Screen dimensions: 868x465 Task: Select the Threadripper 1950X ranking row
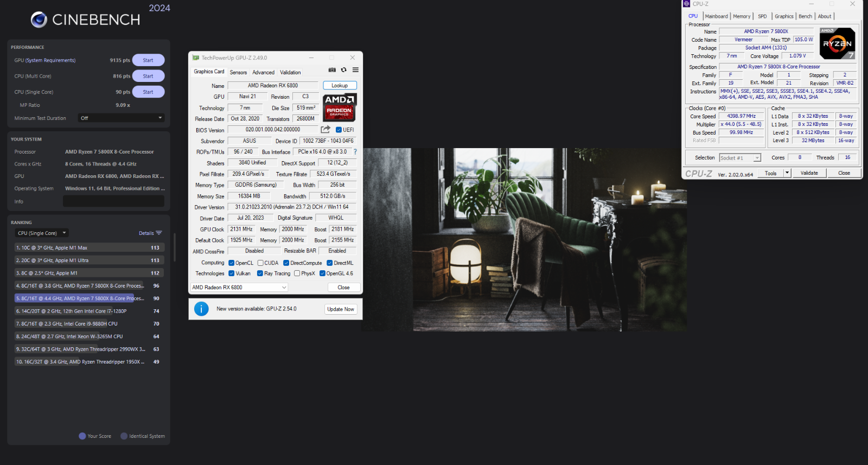(89, 361)
